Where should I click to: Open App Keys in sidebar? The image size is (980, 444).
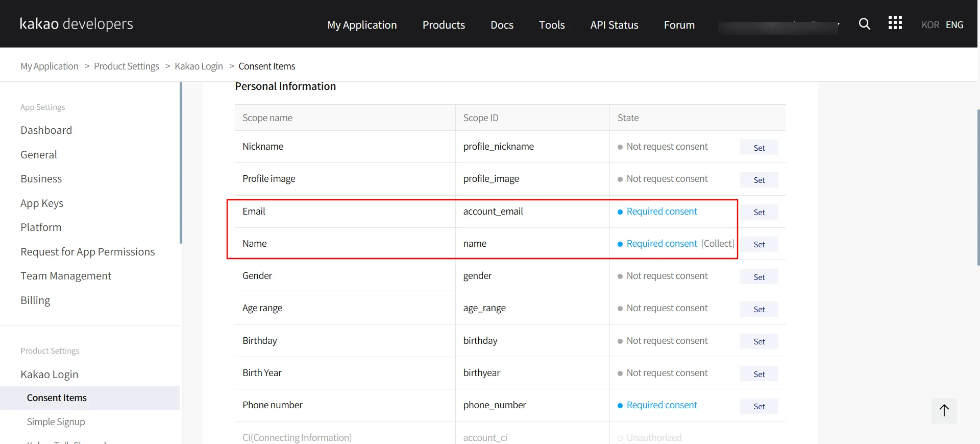42,203
